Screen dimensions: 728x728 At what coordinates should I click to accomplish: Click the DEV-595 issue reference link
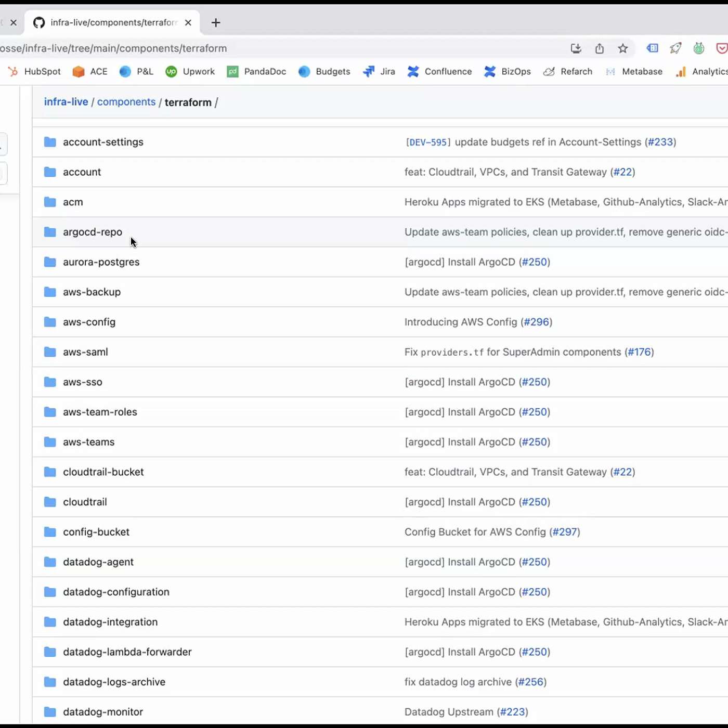(428, 142)
